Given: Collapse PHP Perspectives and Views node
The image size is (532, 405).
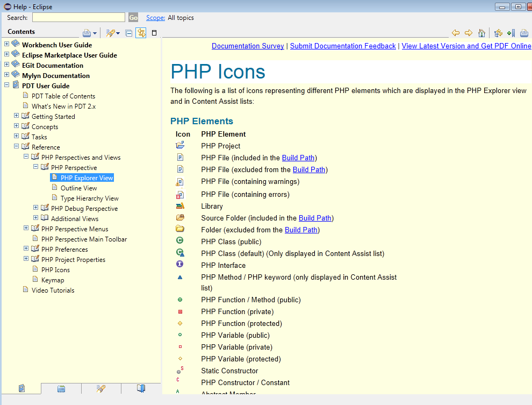Looking at the screenshot, I should tap(26, 156).
